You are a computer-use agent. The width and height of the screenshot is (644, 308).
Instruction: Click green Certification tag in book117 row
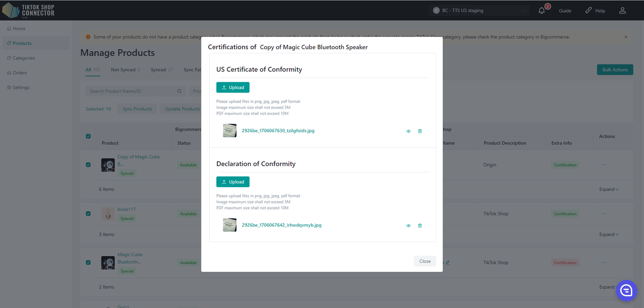point(565,214)
